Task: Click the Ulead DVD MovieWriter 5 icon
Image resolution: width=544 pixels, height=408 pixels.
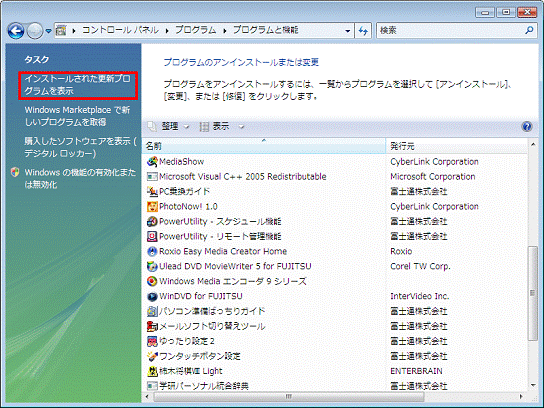Action: [x=152, y=266]
